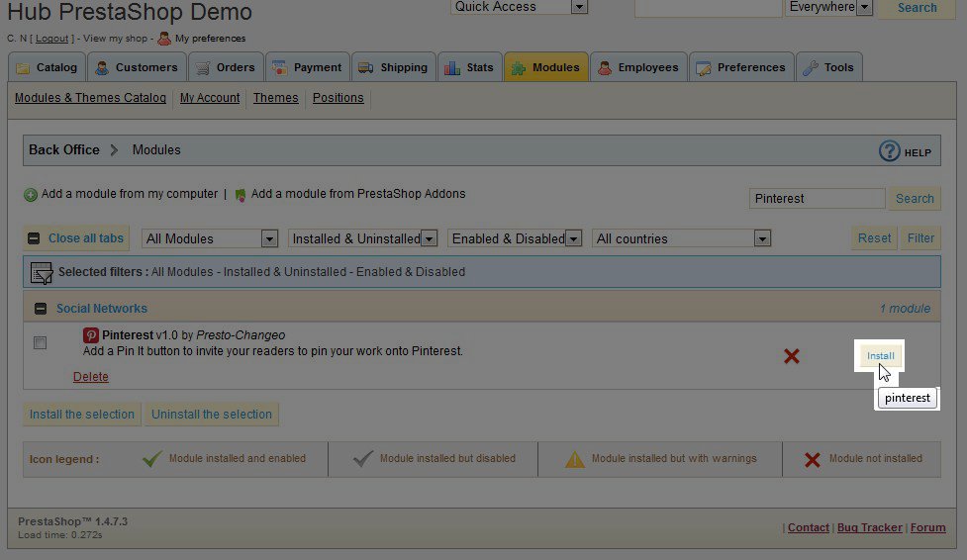
Task: Click the Pinterest module logo icon
Action: tap(90, 335)
